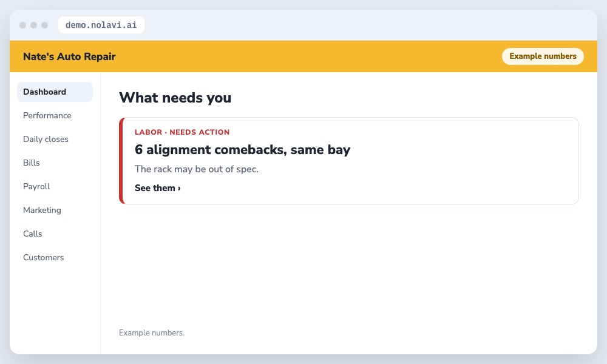The image size is (607, 364).
Task: Click the '6 alignment comebacks, same bay' heading
Action: pos(242,150)
